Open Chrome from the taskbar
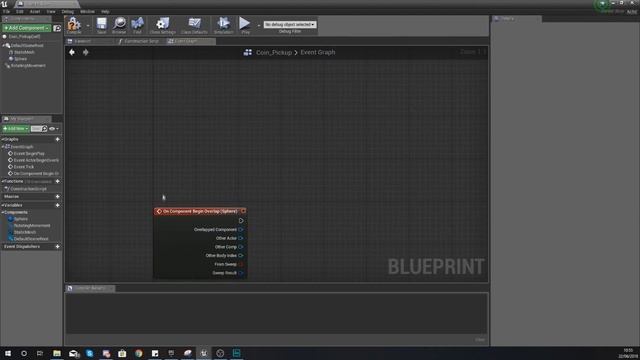 click(139, 353)
